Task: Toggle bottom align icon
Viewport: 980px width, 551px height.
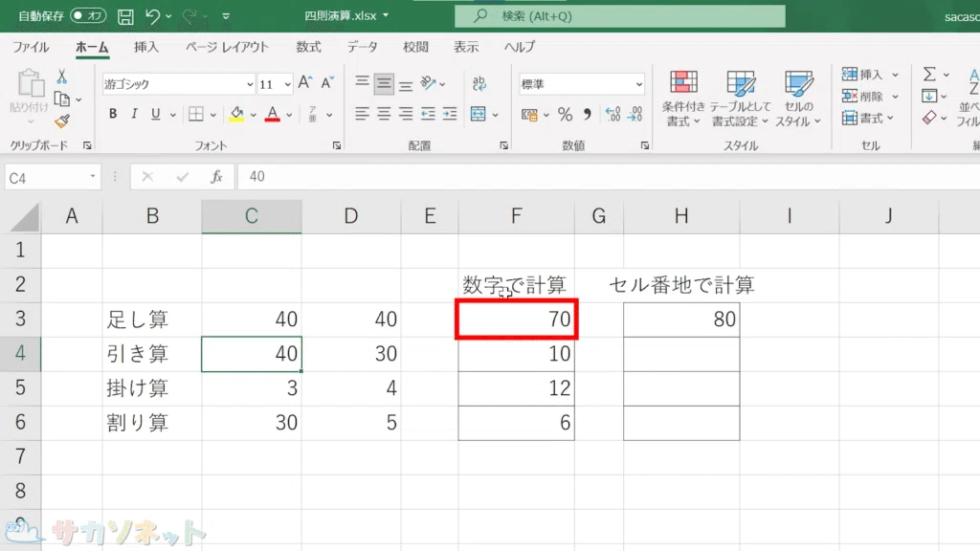Action: [x=406, y=84]
